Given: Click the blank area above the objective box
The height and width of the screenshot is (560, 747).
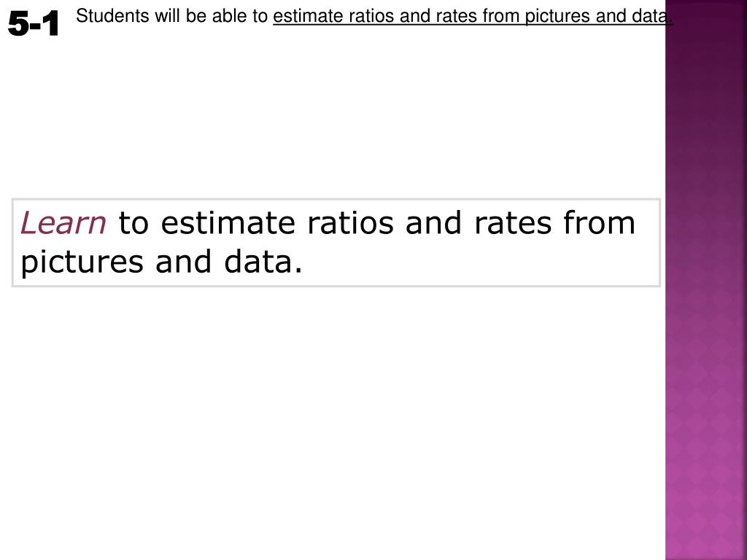Looking at the screenshot, I should pos(333,114).
